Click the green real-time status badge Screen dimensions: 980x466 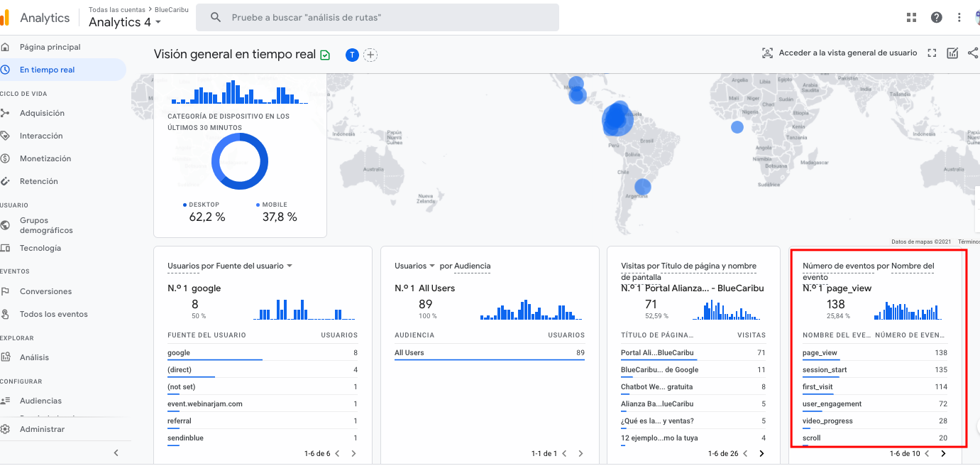click(x=324, y=54)
